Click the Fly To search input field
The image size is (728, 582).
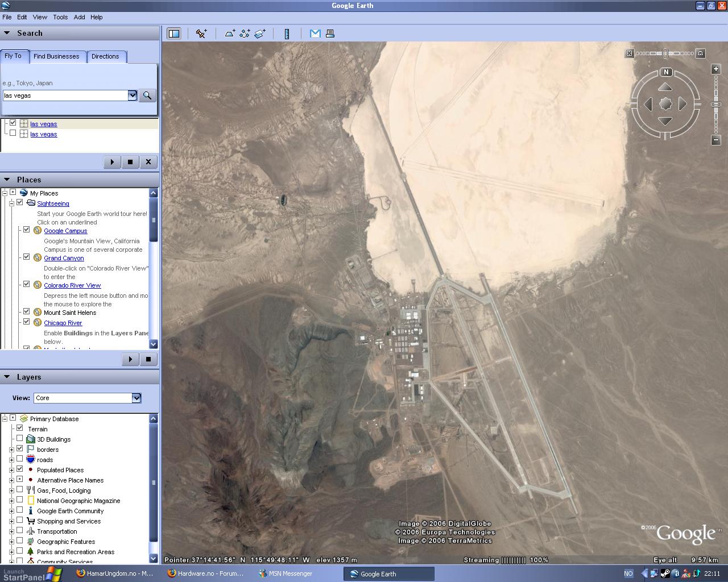click(x=65, y=95)
